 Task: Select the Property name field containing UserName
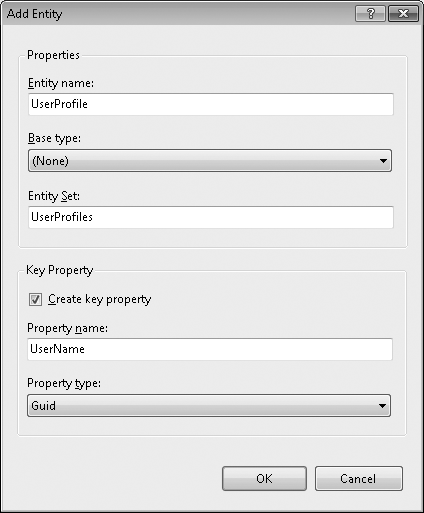(210, 349)
